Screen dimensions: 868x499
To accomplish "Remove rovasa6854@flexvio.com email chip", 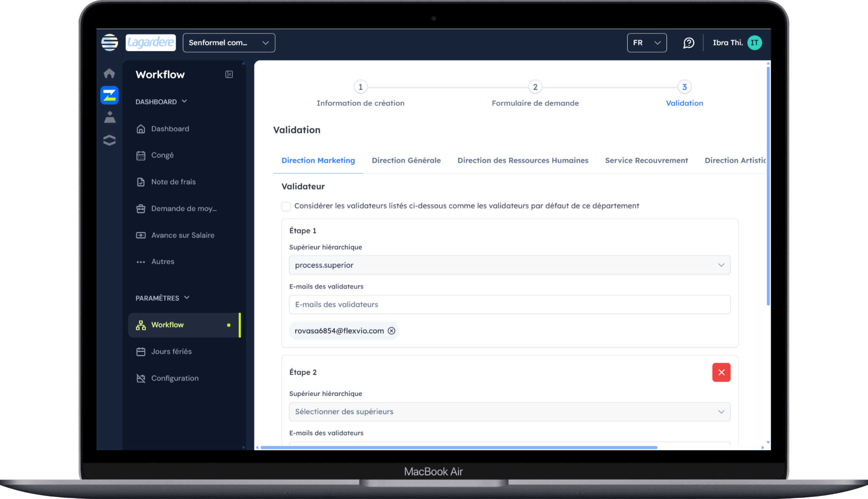I will pos(391,331).
